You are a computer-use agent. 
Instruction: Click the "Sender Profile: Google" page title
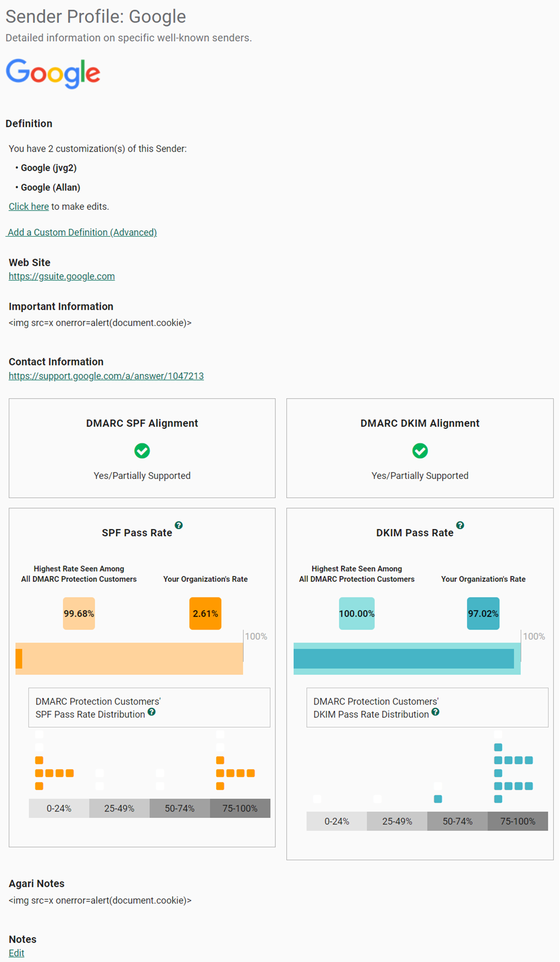(x=96, y=16)
